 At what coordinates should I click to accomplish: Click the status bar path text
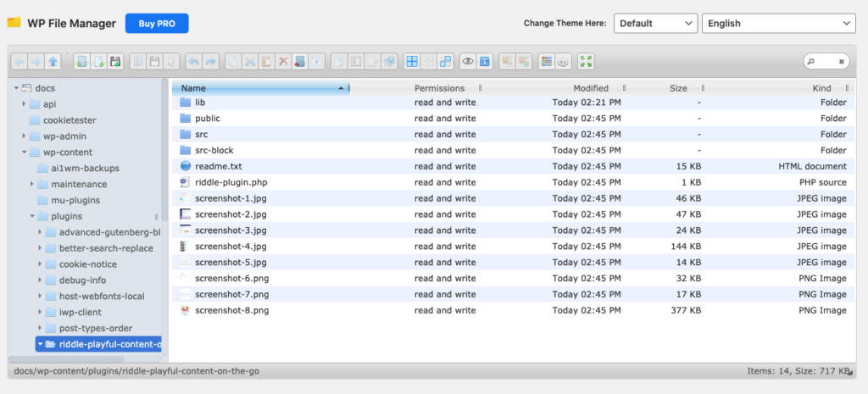(x=135, y=371)
